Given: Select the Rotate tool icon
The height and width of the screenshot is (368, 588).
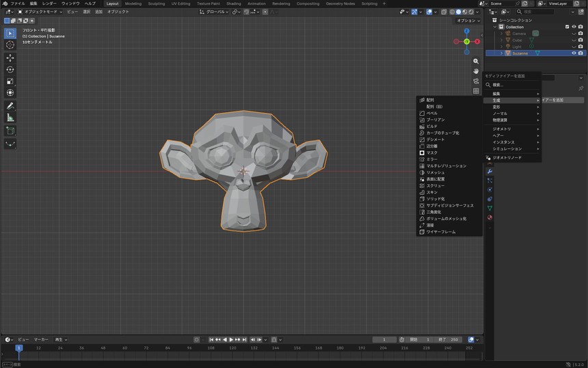Looking at the screenshot, I should 10,69.
